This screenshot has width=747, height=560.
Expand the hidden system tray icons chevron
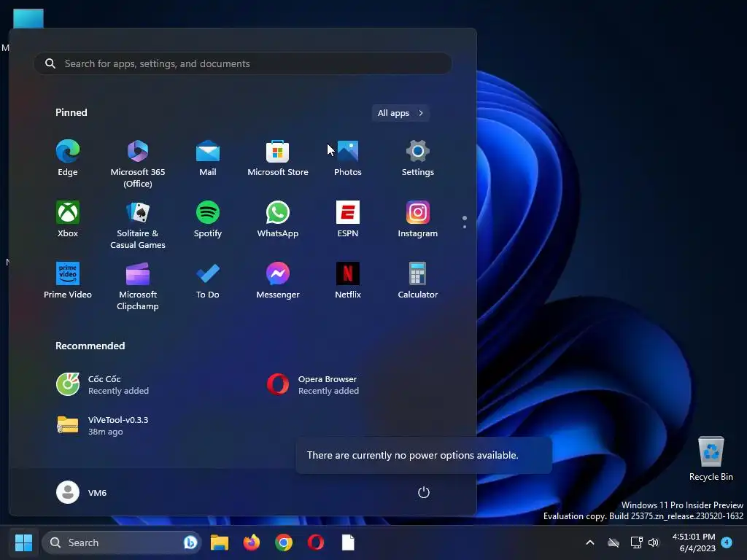click(589, 542)
